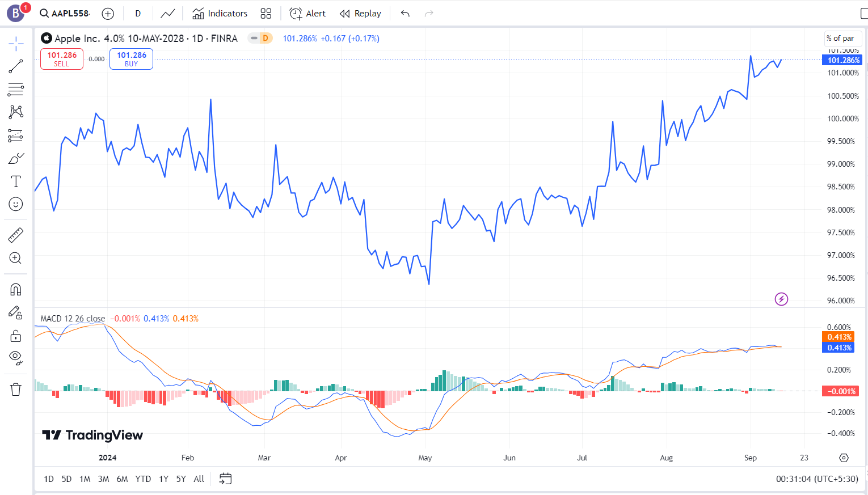868x495 pixels.
Task: Click the MACD 12 26 close legend
Action: [x=73, y=319]
